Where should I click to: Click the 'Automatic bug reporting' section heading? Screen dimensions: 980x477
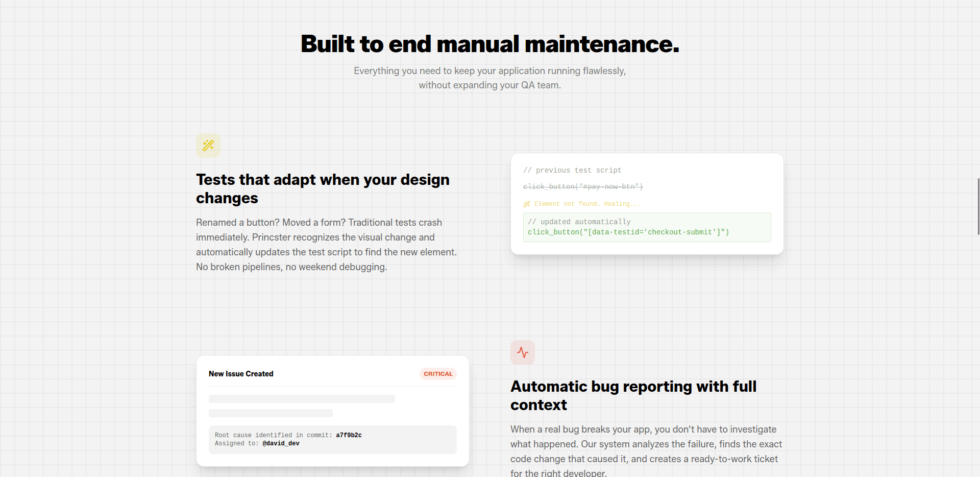(633, 395)
